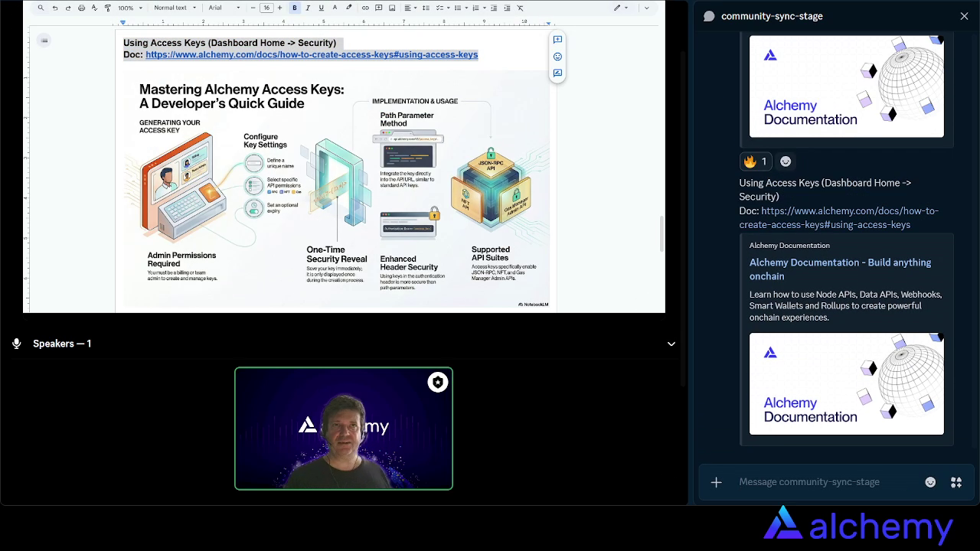Viewport: 980px width, 551px height.
Task: Collapse the Speakers section chevron
Action: point(671,344)
